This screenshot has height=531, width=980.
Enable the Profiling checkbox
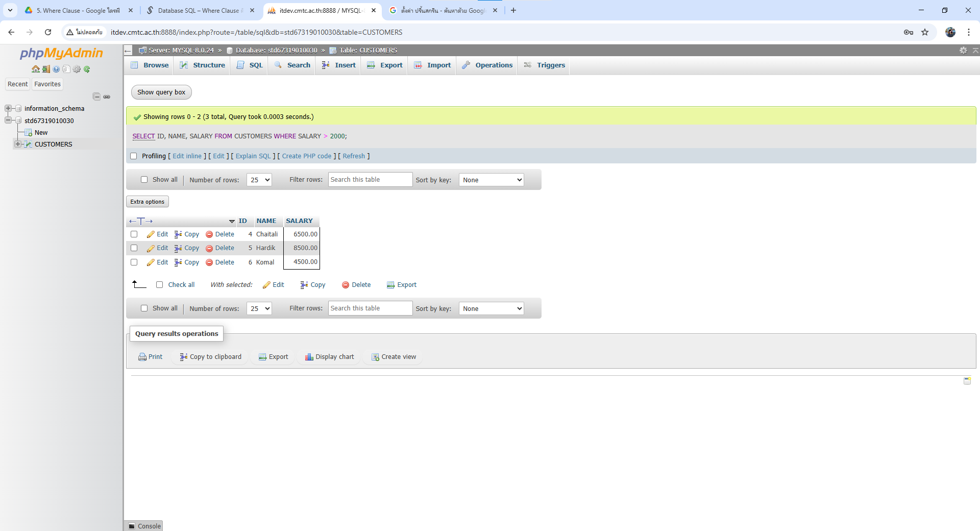pyautogui.click(x=134, y=156)
